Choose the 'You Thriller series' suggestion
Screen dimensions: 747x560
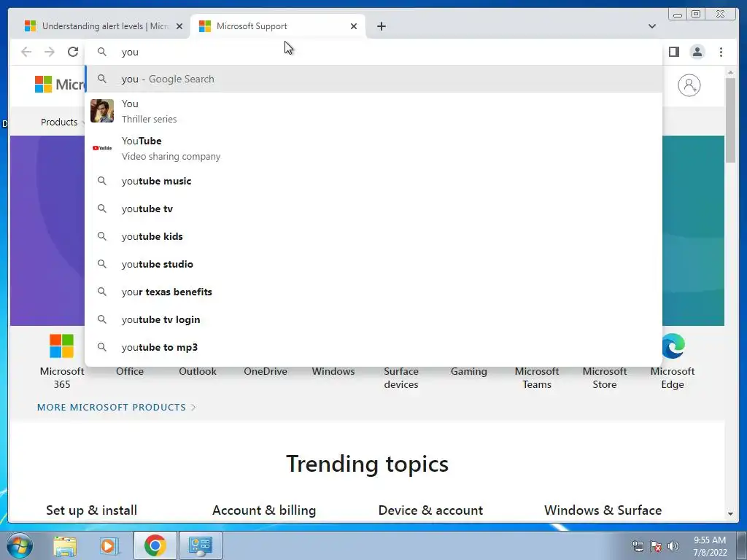tap(373, 111)
